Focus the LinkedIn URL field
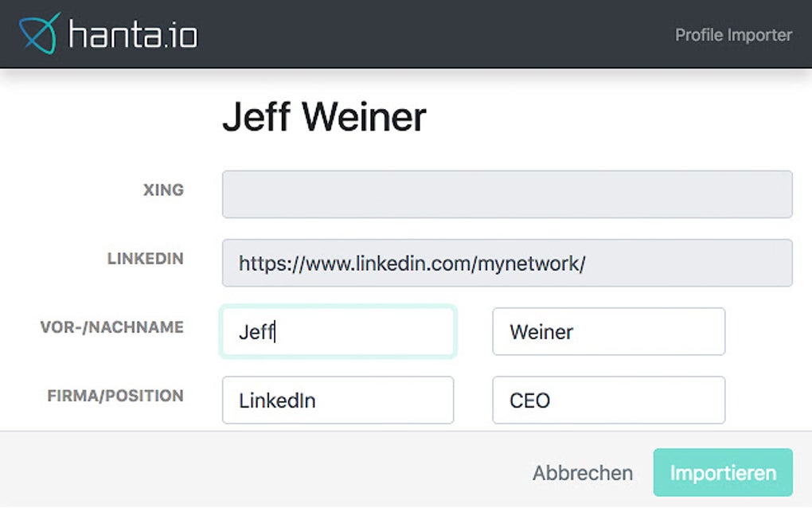812x508 pixels. point(507,263)
